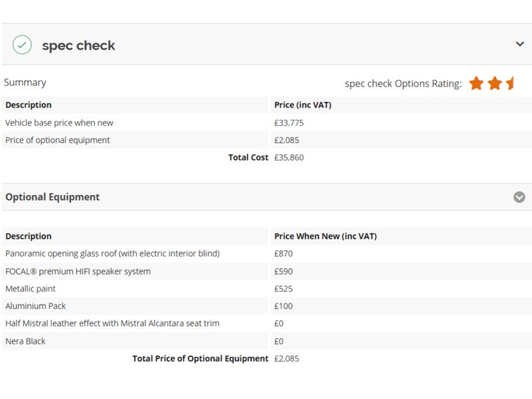The height and width of the screenshot is (399, 532).
Task: Click the Nera Black option row
Action: [25, 341]
